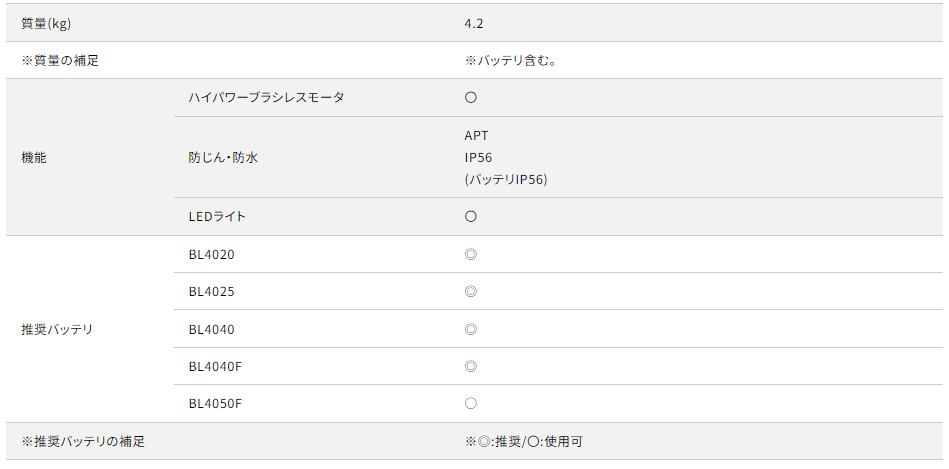Click the single-circle mark for BL4050F
Viewport: 949px width, 469px height.
pyautogui.click(x=471, y=404)
